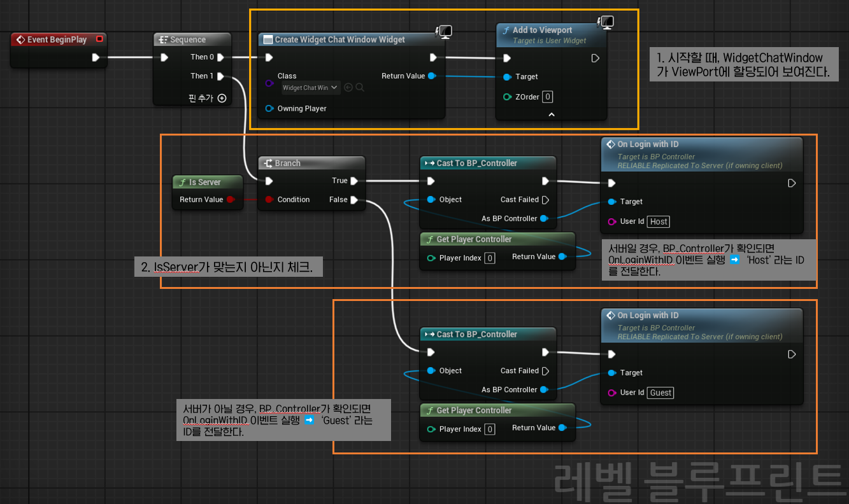The width and height of the screenshot is (849, 504).
Task: Click the User Id field containing Host
Action: [x=659, y=221]
